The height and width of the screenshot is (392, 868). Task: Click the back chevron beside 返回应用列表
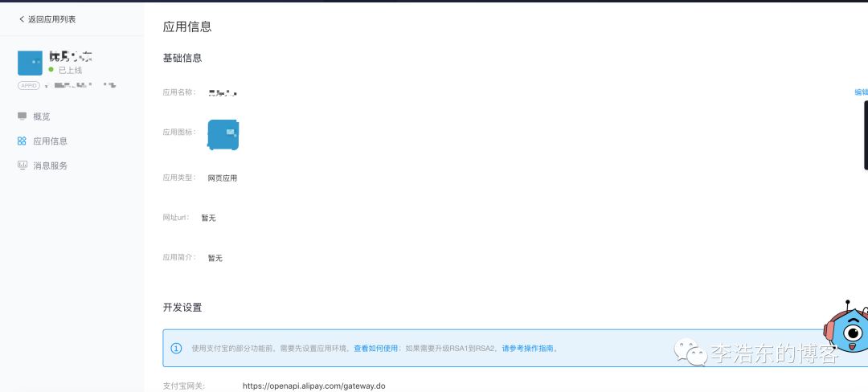coord(22,19)
